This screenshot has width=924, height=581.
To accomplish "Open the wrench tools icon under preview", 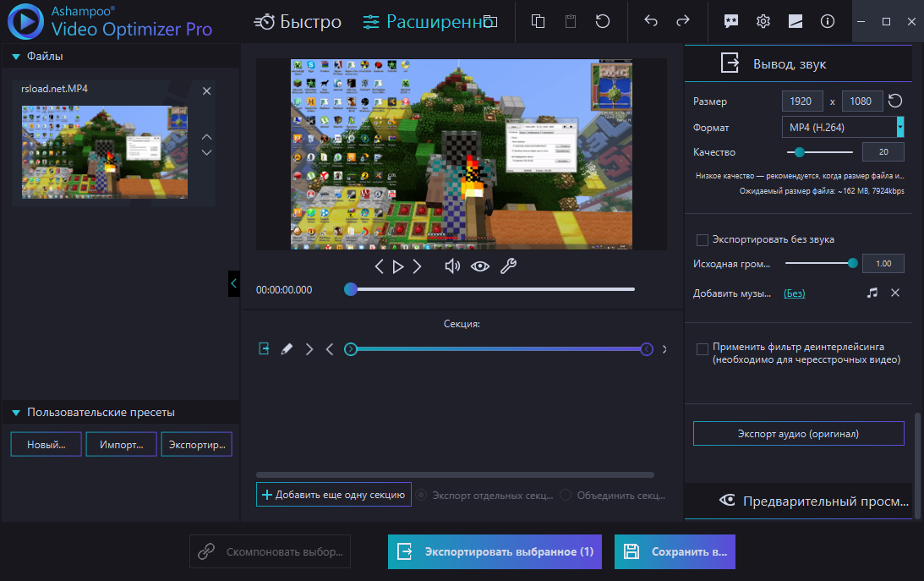I will 509,266.
